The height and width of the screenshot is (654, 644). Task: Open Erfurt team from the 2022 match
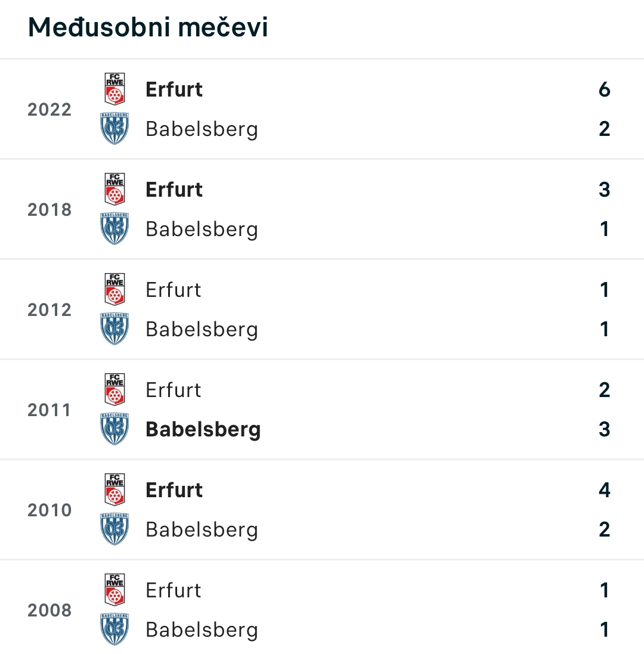[x=174, y=89]
